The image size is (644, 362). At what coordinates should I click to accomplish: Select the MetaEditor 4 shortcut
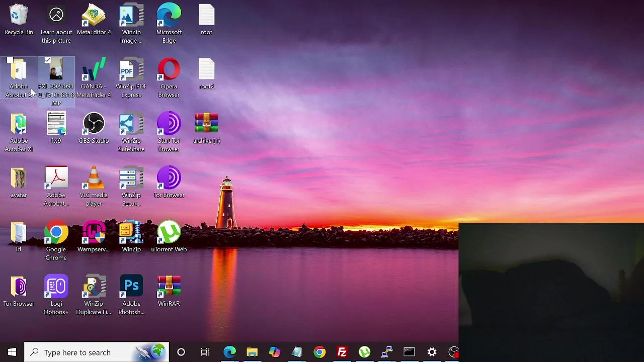click(94, 20)
